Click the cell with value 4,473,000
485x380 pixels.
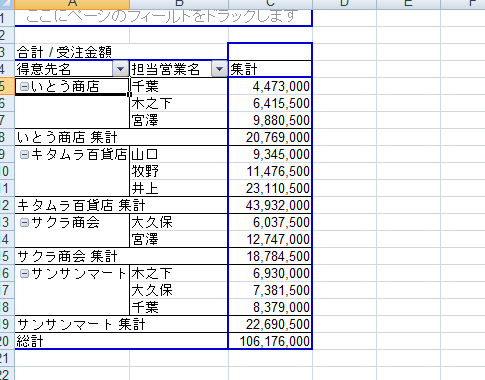click(270, 86)
